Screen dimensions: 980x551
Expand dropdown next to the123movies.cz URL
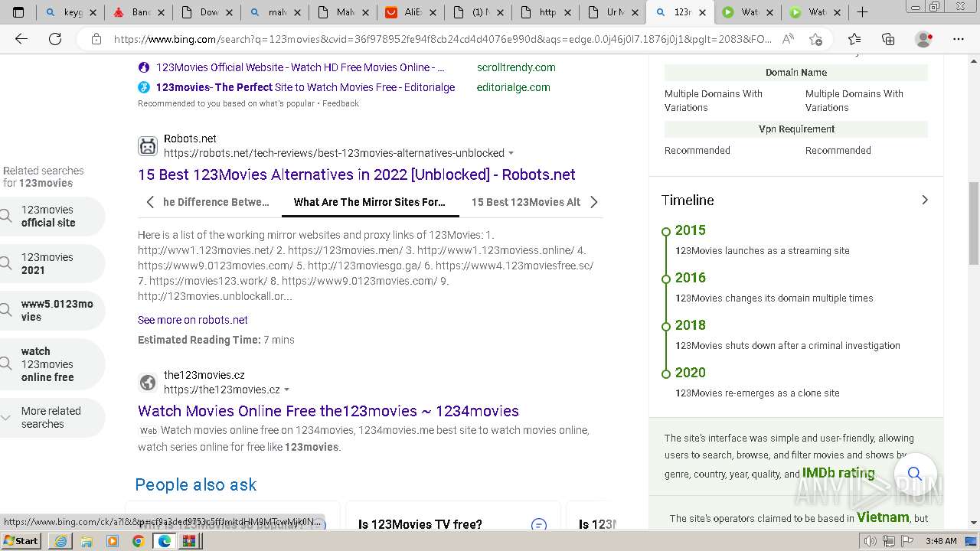tap(287, 390)
